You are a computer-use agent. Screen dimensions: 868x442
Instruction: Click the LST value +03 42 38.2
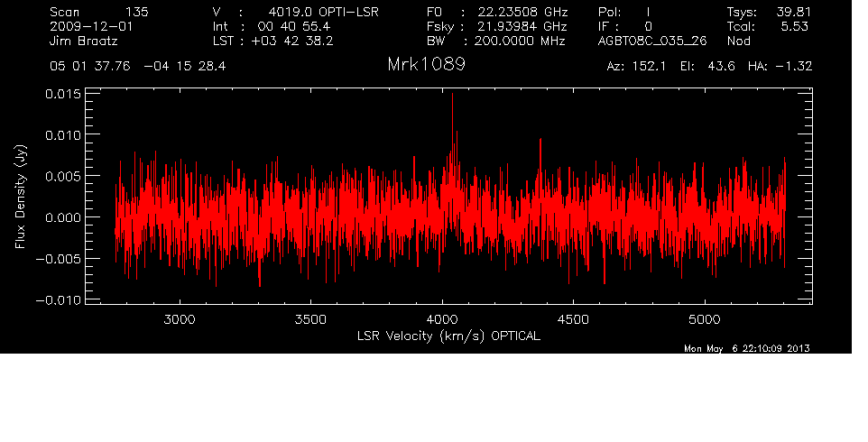coord(292,41)
